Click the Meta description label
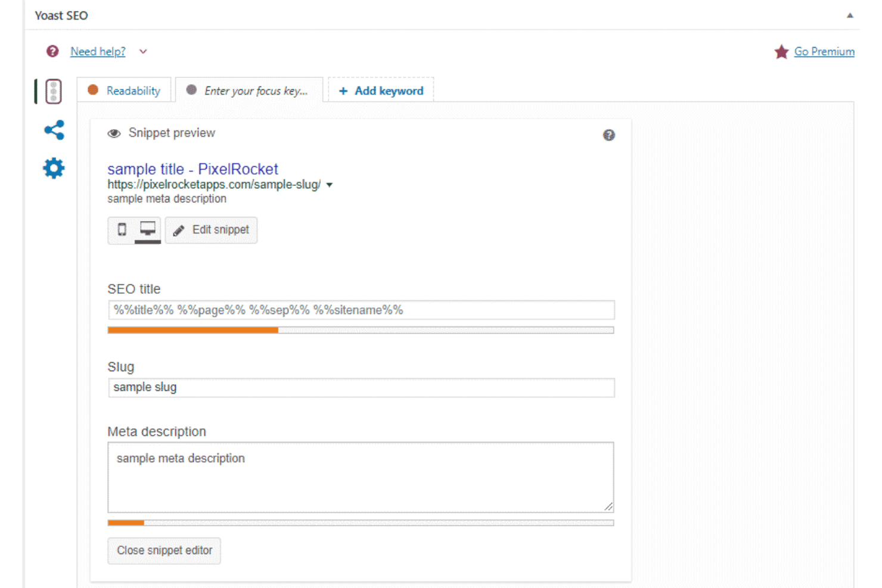The height and width of the screenshot is (588, 882). (157, 431)
